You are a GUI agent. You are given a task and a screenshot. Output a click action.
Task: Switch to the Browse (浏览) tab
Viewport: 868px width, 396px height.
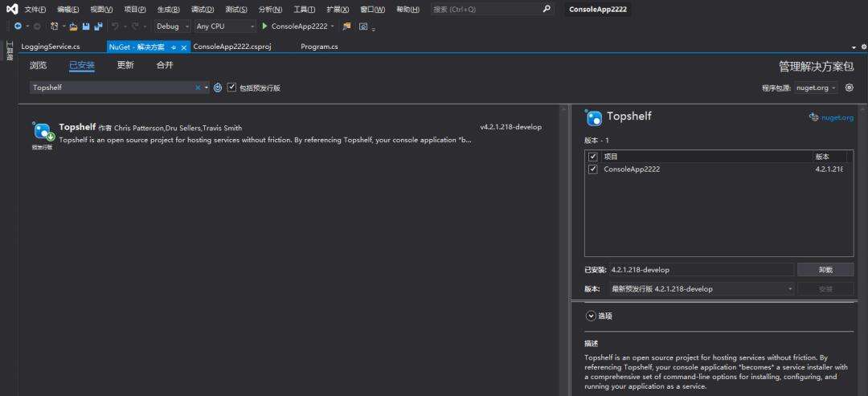39,65
